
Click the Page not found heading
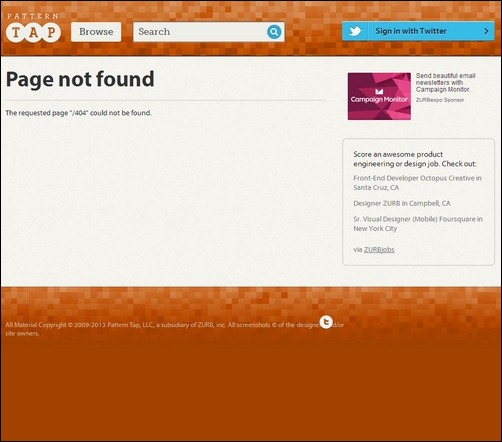click(80, 79)
